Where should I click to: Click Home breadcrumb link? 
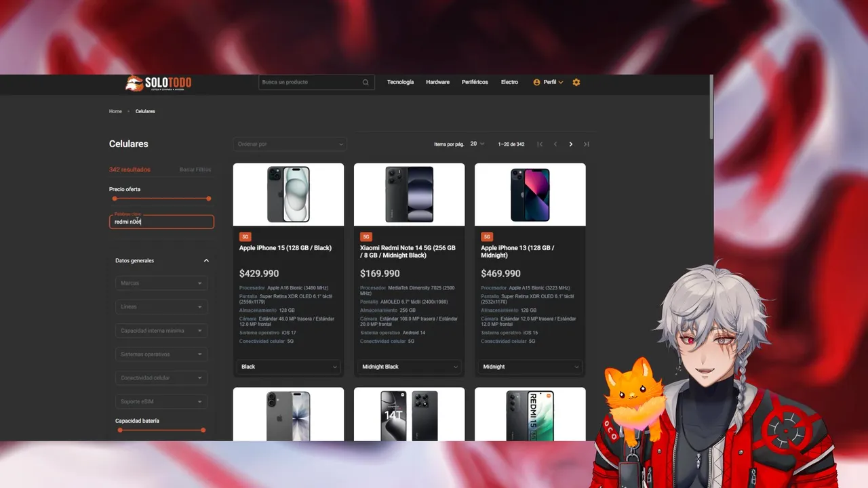pyautogui.click(x=115, y=111)
